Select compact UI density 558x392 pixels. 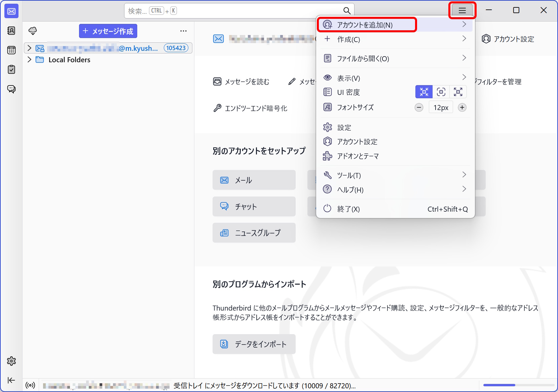coord(424,92)
